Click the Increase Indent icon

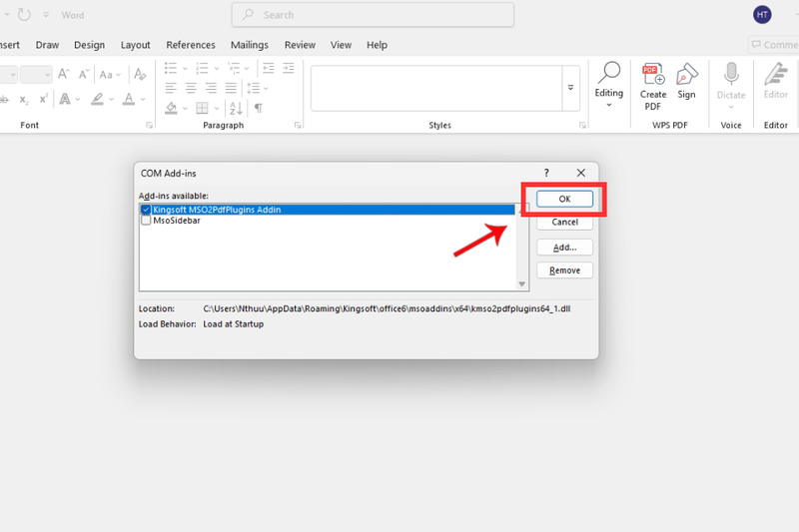(289, 68)
